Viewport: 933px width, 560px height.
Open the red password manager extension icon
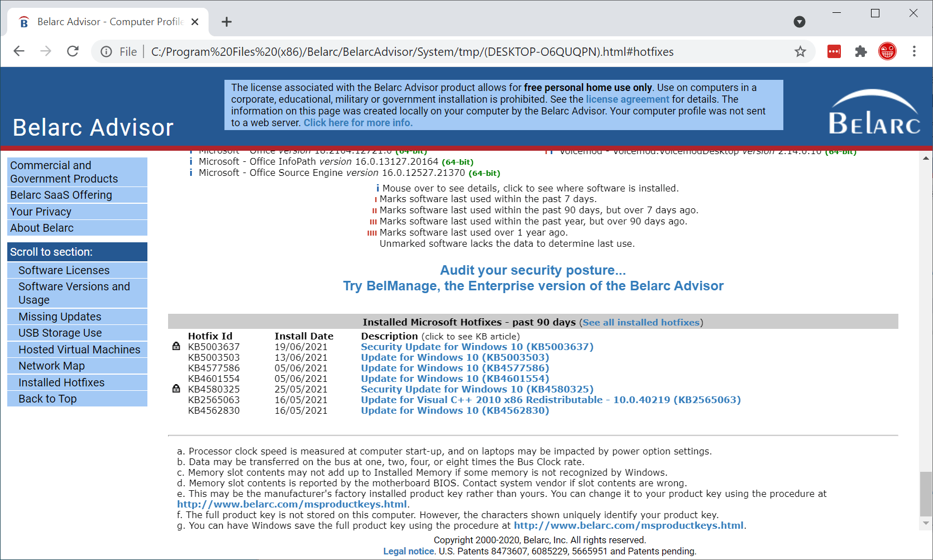point(834,52)
